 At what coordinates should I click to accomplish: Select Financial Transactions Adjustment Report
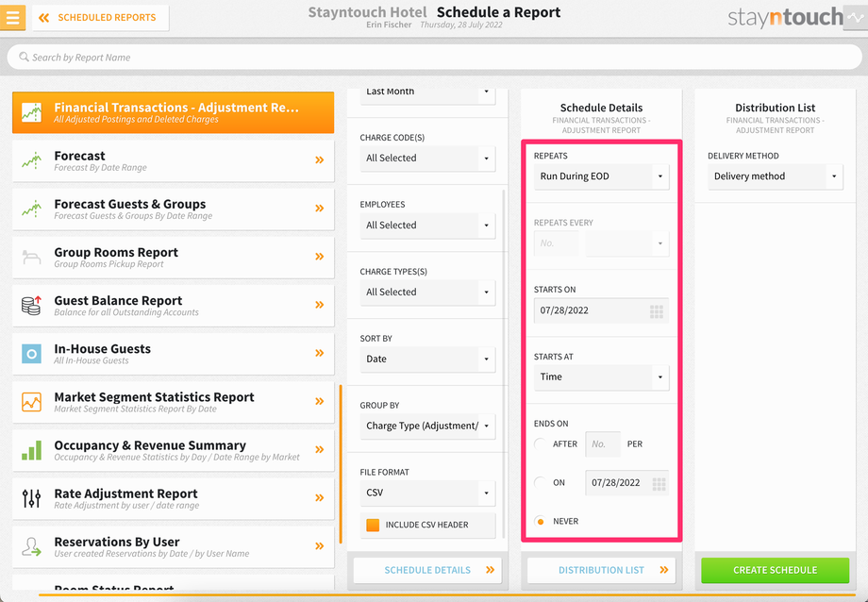click(174, 112)
